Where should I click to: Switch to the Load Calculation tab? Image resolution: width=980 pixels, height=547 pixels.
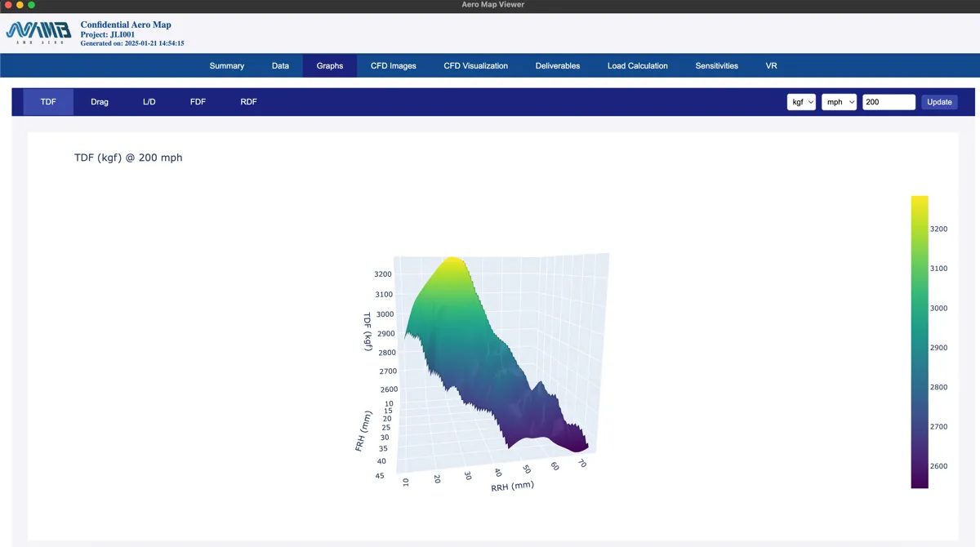click(x=637, y=66)
